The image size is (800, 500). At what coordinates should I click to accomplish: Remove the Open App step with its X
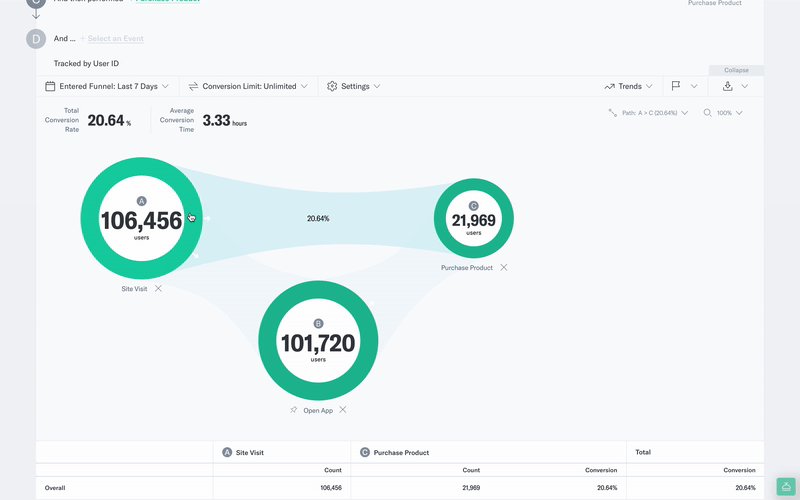tap(343, 410)
